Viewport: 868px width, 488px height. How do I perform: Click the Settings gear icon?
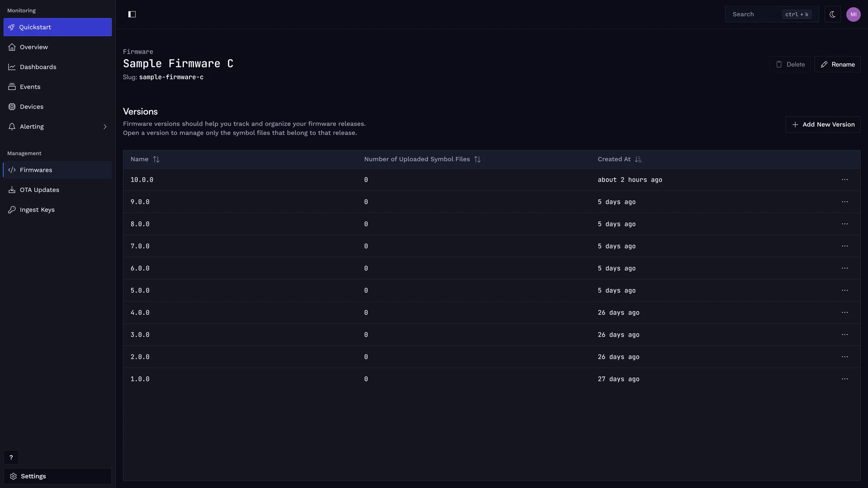pos(14,476)
